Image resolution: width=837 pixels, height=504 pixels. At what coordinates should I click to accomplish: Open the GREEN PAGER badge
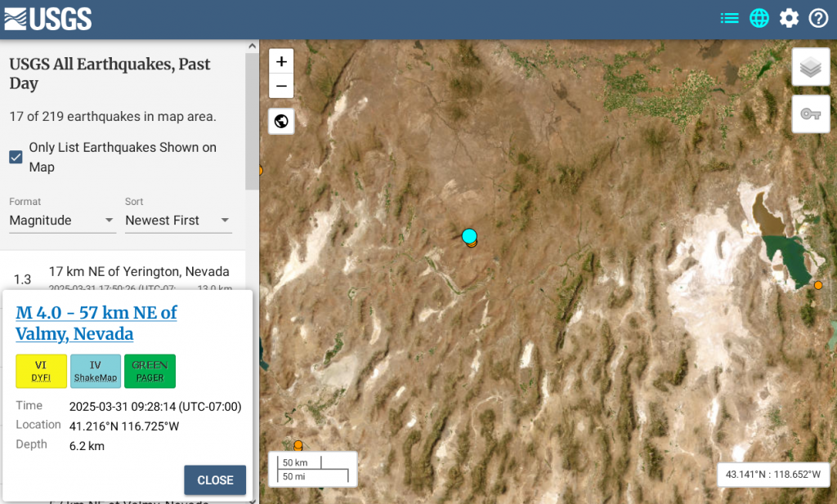(150, 371)
